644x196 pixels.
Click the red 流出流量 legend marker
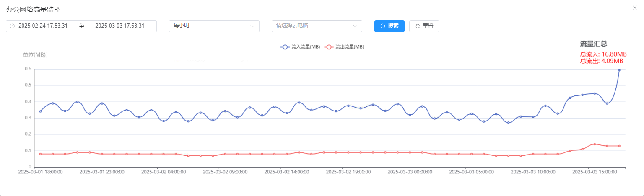pos(329,47)
